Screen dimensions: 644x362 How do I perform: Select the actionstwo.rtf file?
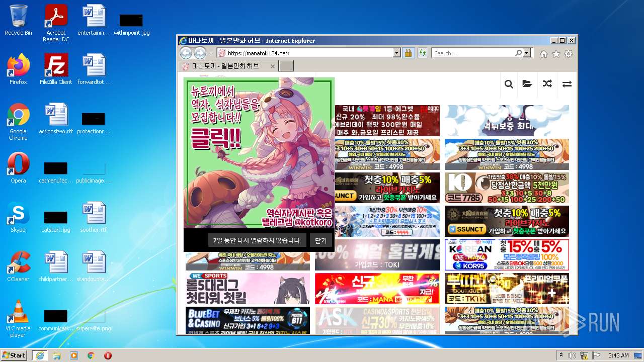coord(56,119)
